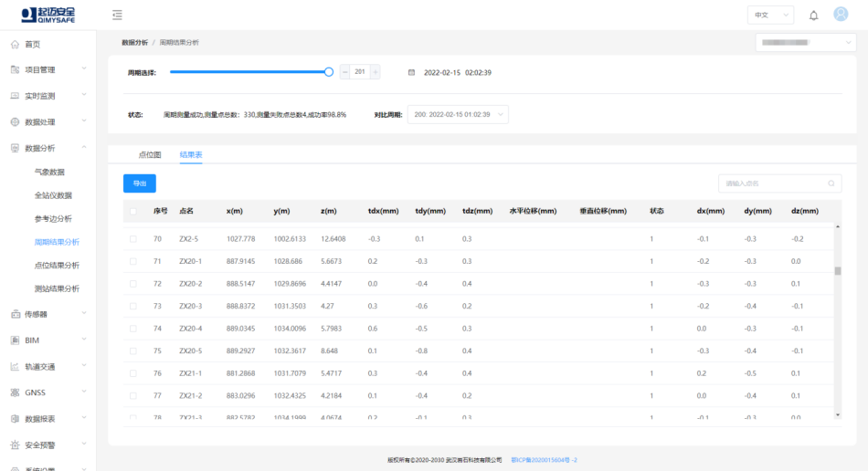Click the search icon in point name field
Viewport: 868px width, 471px height.
tap(831, 183)
